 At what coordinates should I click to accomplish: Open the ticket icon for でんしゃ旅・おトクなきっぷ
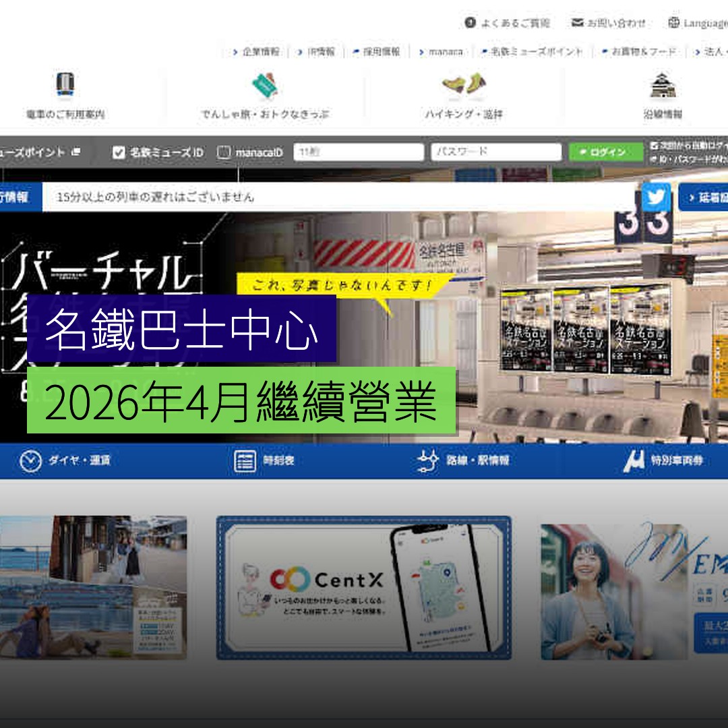click(x=265, y=86)
